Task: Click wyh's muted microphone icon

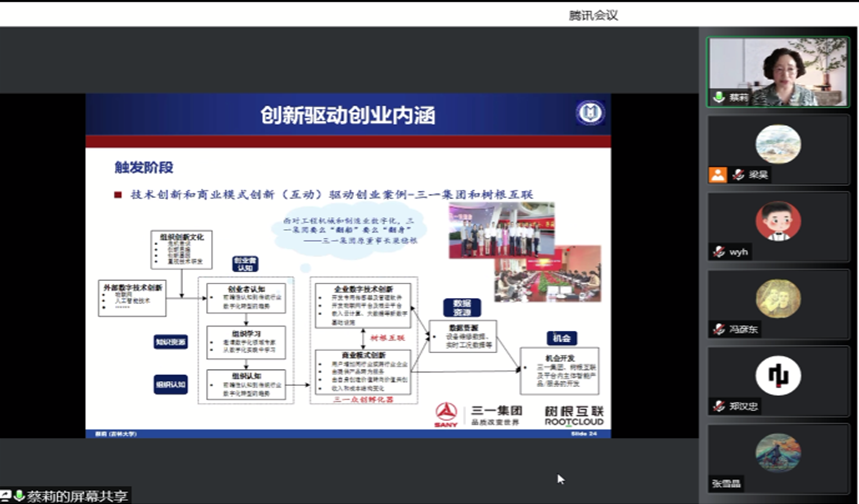Action: coord(719,252)
